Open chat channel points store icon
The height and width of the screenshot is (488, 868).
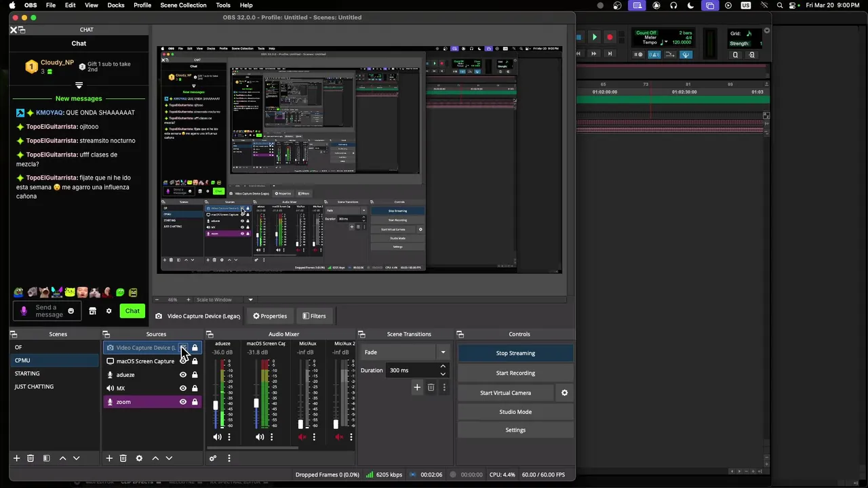pos(93,311)
